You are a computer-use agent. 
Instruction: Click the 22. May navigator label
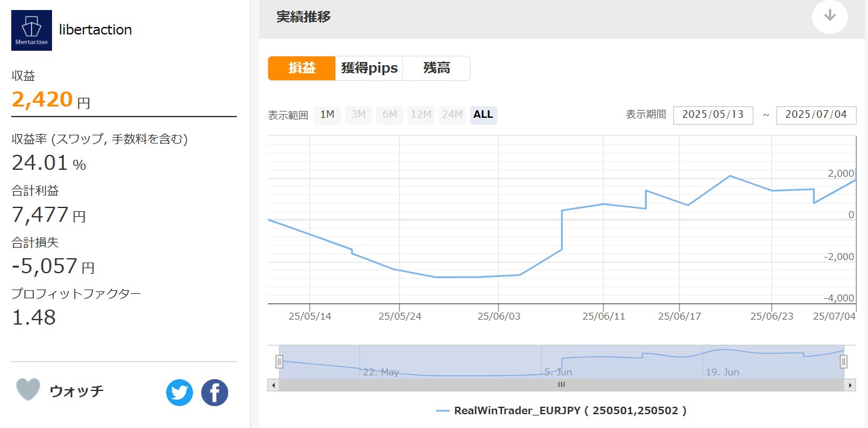pos(381,372)
